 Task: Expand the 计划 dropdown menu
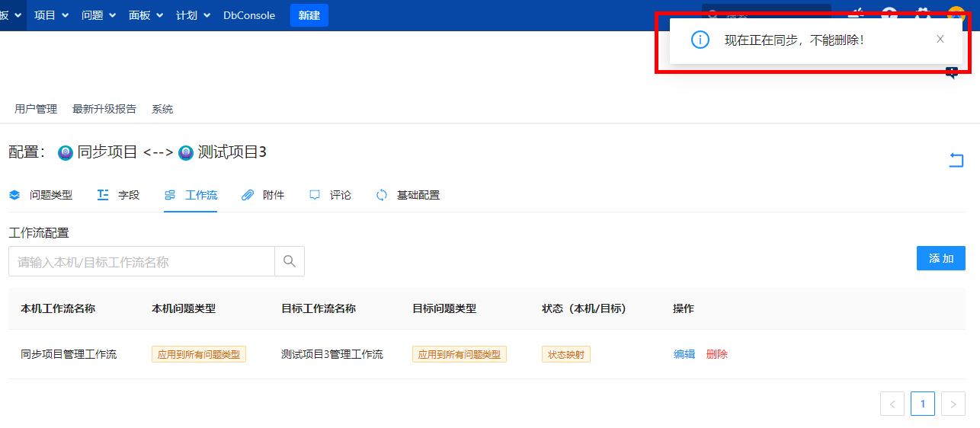(x=193, y=15)
